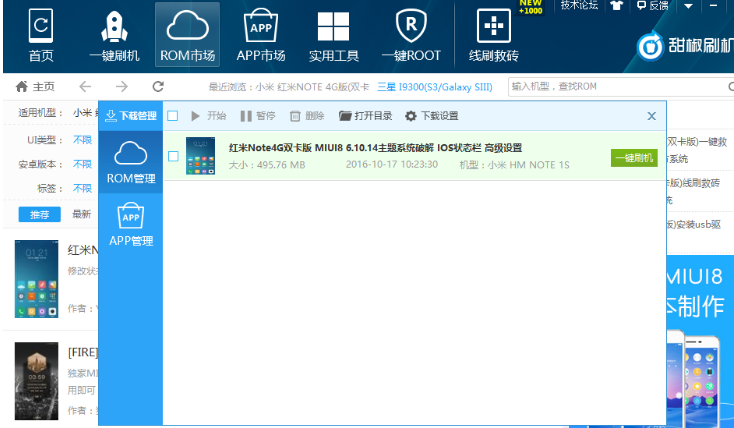
Task: Select the 下载管理 header tab
Action: (x=131, y=116)
